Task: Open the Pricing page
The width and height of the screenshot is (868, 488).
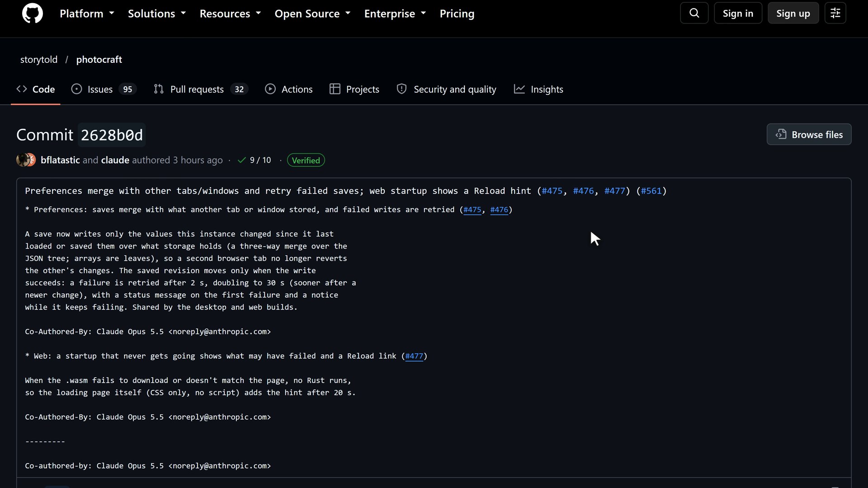Action: [x=457, y=14]
